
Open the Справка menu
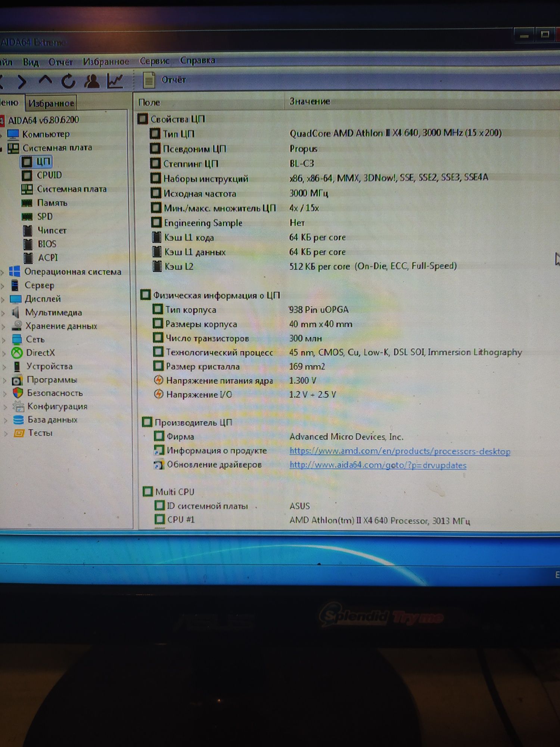pos(197,60)
